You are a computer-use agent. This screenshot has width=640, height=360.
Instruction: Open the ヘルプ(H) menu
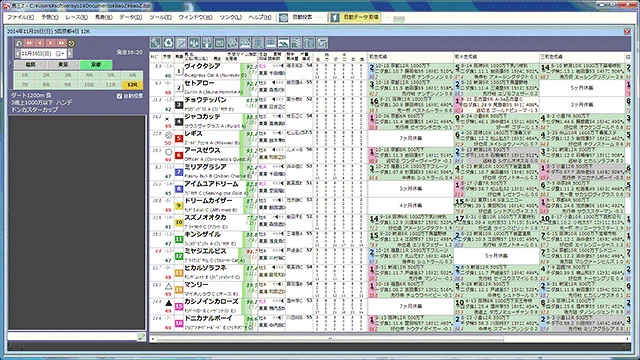[260, 17]
